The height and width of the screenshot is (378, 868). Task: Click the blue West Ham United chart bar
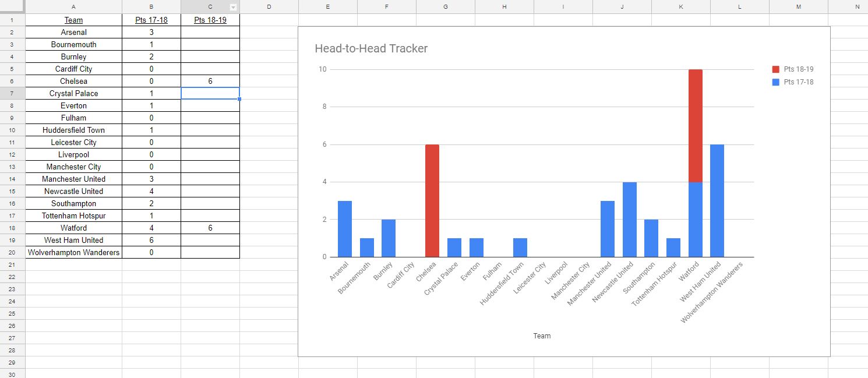[x=717, y=201]
